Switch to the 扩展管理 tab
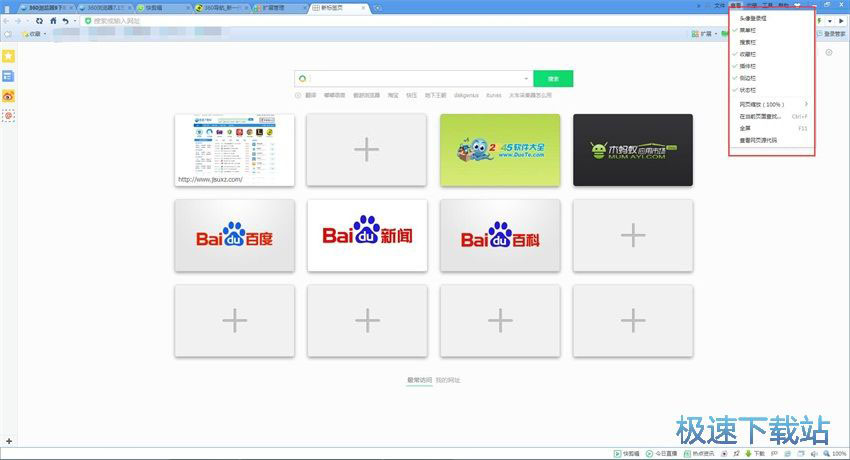 click(x=280, y=8)
